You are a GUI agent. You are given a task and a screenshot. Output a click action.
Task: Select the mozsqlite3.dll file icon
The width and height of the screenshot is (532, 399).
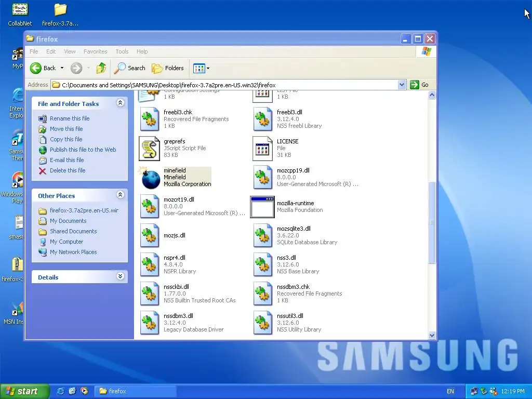(x=262, y=235)
